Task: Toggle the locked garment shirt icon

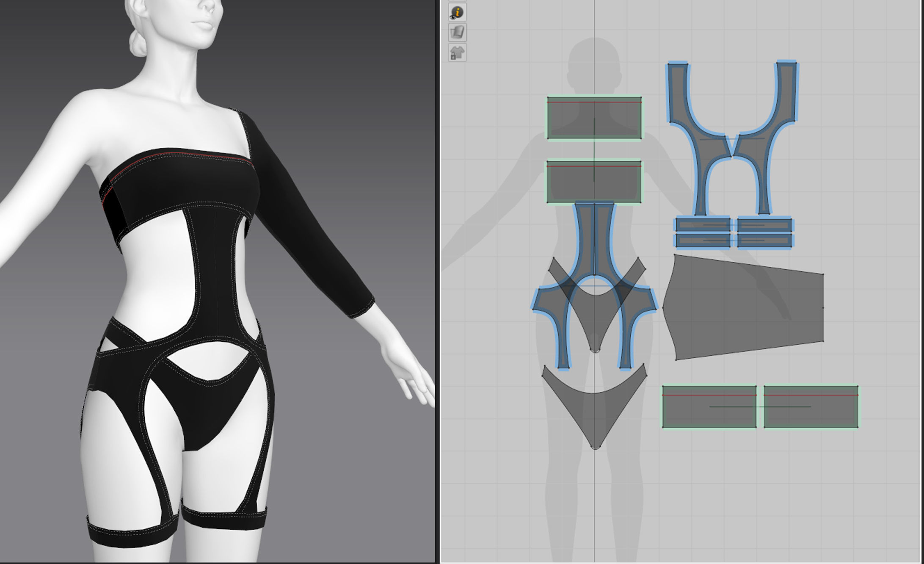Action: [457, 53]
